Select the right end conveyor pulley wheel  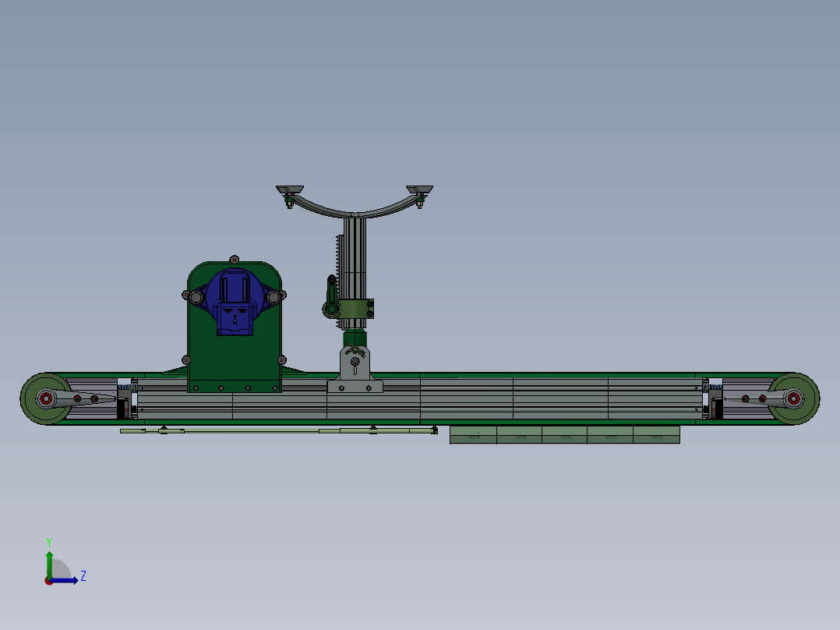pyautogui.click(x=793, y=398)
